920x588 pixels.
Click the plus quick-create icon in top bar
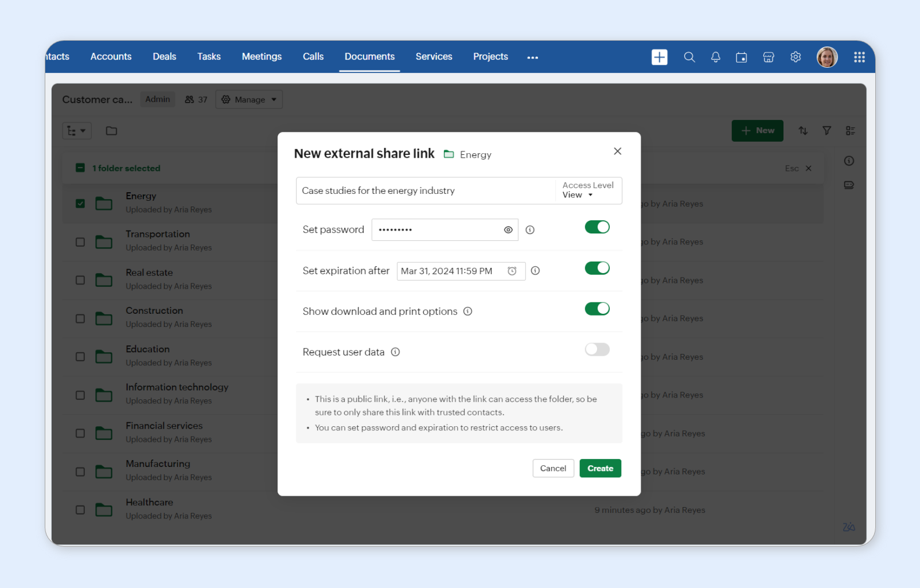(659, 57)
